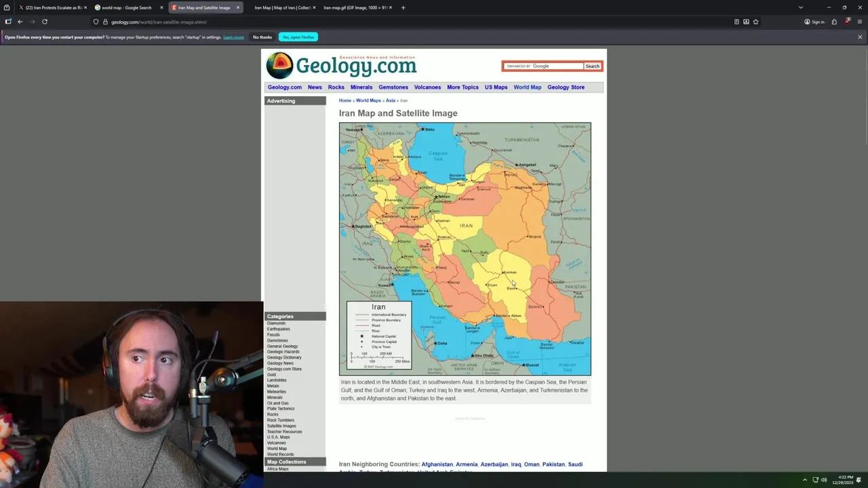Close the Iran Map and Satellite Image tab
Image resolution: width=868 pixels, height=488 pixels.
click(x=237, y=7)
